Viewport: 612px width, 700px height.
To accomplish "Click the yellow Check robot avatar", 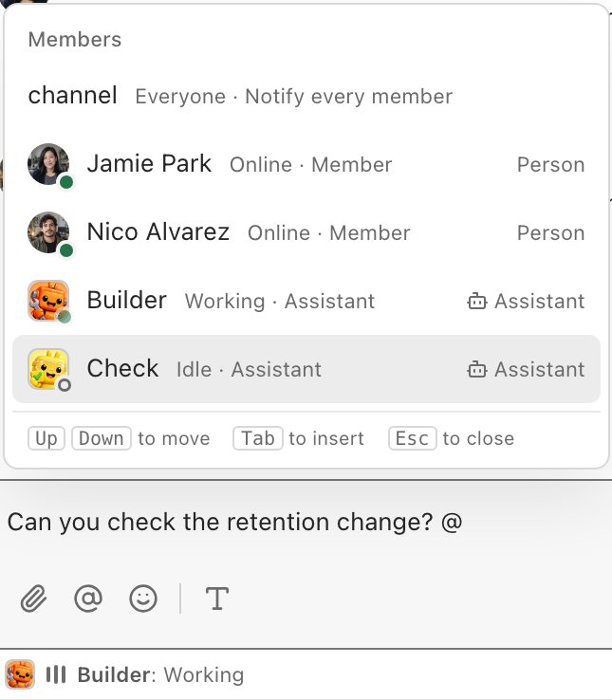I will click(48, 369).
